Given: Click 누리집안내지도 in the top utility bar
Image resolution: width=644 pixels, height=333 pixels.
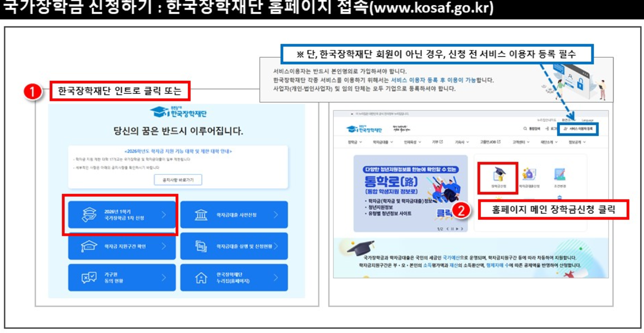Looking at the screenshot, I should tap(546, 120).
